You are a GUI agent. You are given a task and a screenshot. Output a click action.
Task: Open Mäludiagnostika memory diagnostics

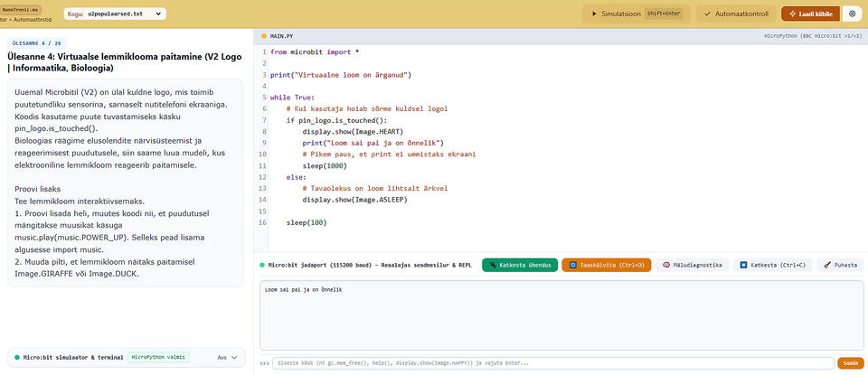coord(692,265)
